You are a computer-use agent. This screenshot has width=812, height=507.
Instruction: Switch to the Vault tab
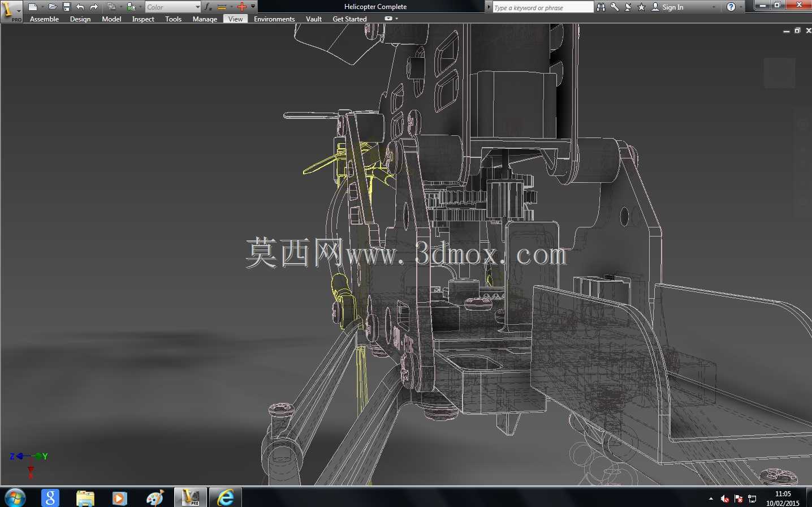click(x=314, y=19)
